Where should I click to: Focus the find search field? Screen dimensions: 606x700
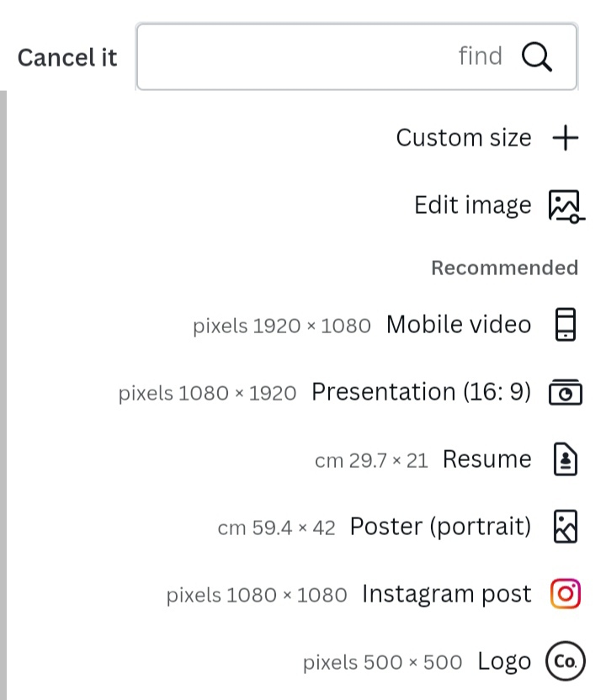pos(337,57)
